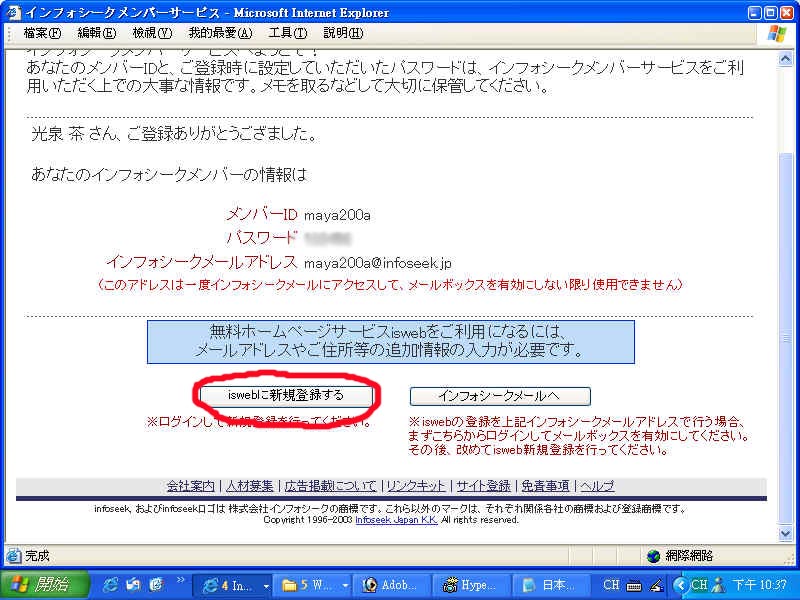The image size is (800, 600).
Task: Click the CH language bar indicator
Action: (x=611, y=585)
